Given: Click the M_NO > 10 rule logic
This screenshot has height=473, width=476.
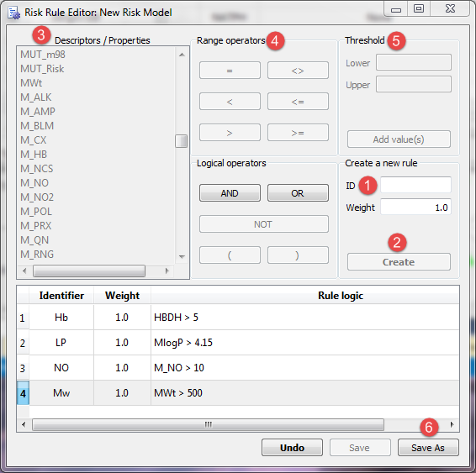Looking at the screenshot, I should [305, 368].
